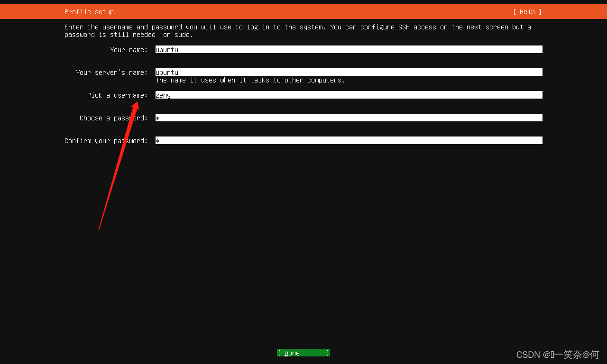The width and height of the screenshot is (607, 364).
Task: Click the "Choose a password:" label
Action: pyautogui.click(x=114, y=118)
